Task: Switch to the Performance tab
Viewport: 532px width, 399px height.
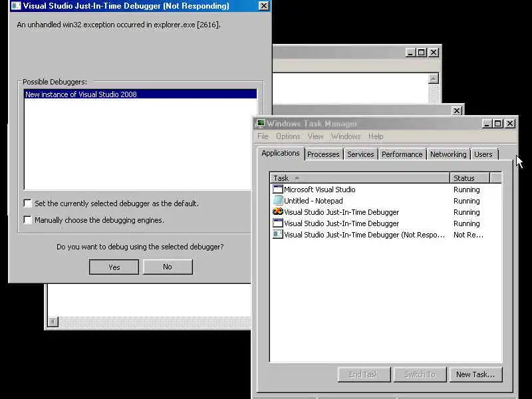Action: pos(402,154)
